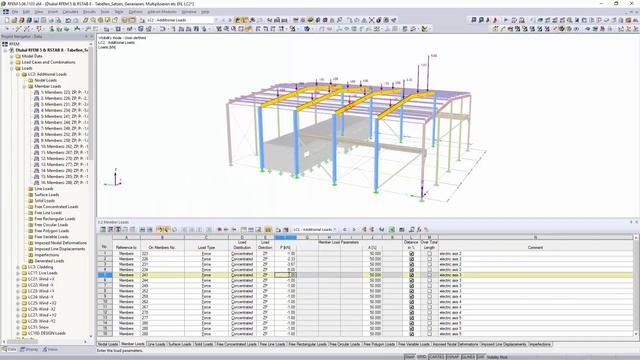Toggle SNAP in the status bar

pyautogui.click(x=409, y=357)
